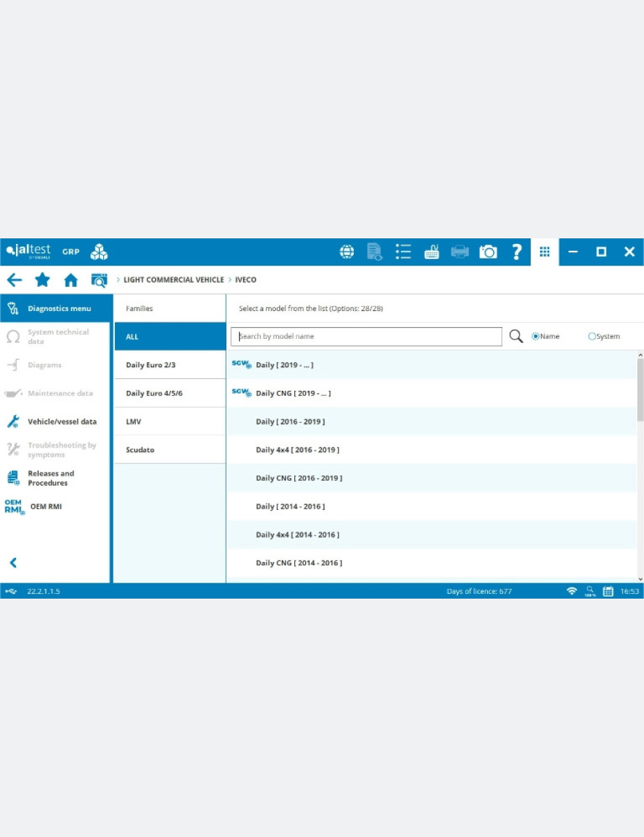Select the Name search radio button
This screenshot has height=837, width=644.
point(535,337)
